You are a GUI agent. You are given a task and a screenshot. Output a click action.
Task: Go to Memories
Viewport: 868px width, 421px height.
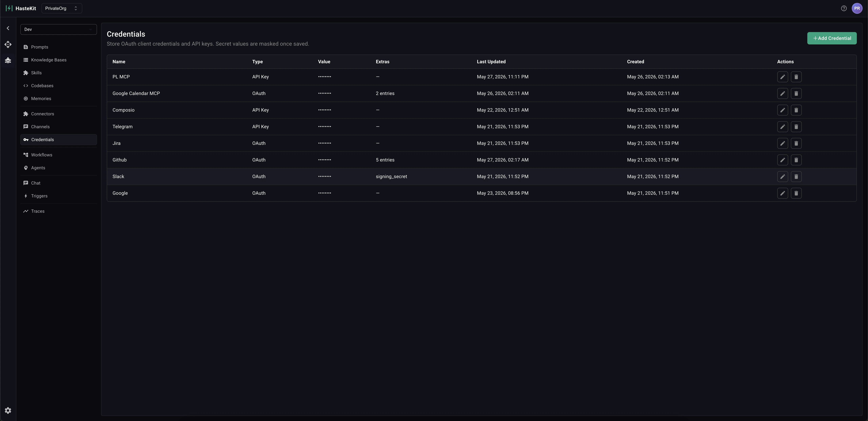click(59, 99)
